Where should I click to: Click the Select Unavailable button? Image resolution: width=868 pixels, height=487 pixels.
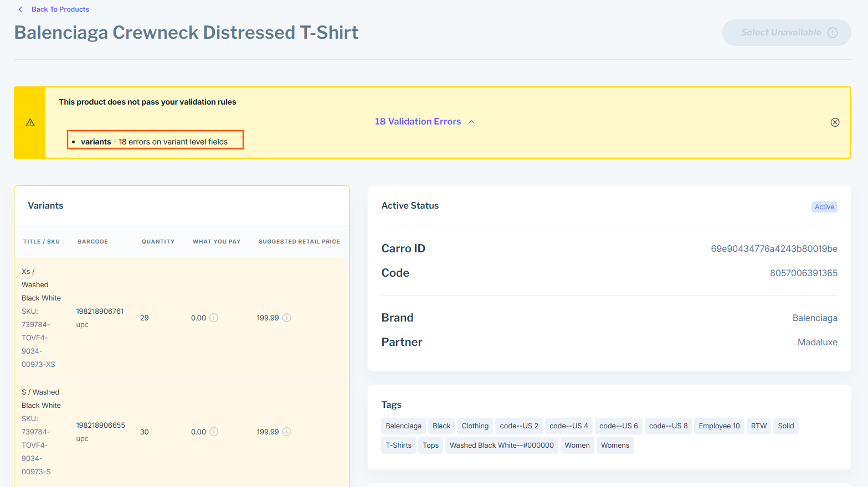[780, 33]
